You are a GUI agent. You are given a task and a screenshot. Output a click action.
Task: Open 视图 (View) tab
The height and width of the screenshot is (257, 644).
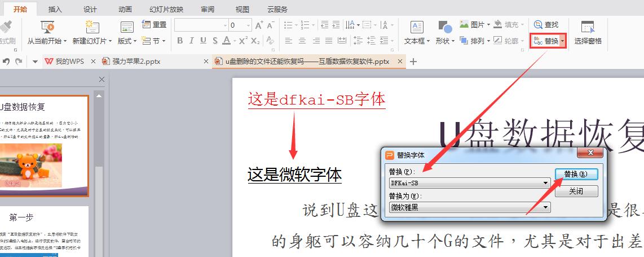(242, 10)
